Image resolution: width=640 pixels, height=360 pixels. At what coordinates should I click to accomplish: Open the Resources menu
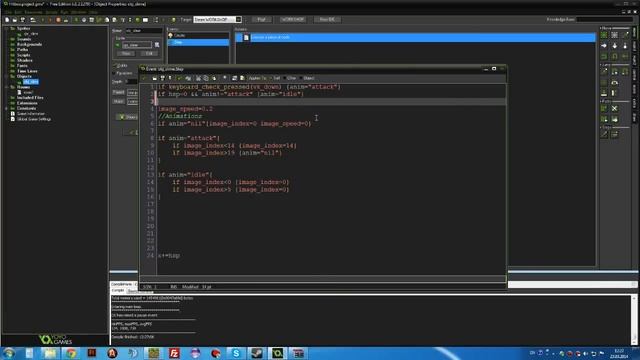coord(33,12)
